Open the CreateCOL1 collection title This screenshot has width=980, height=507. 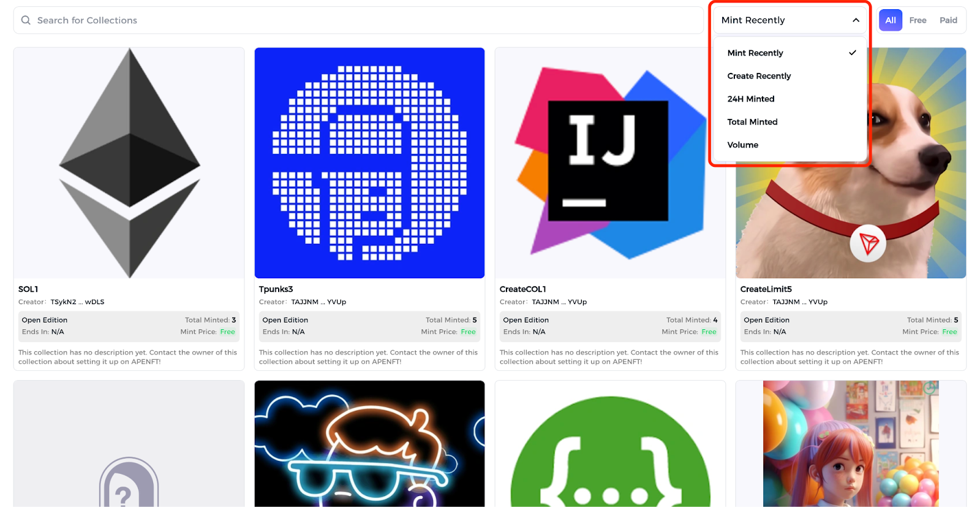(522, 289)
